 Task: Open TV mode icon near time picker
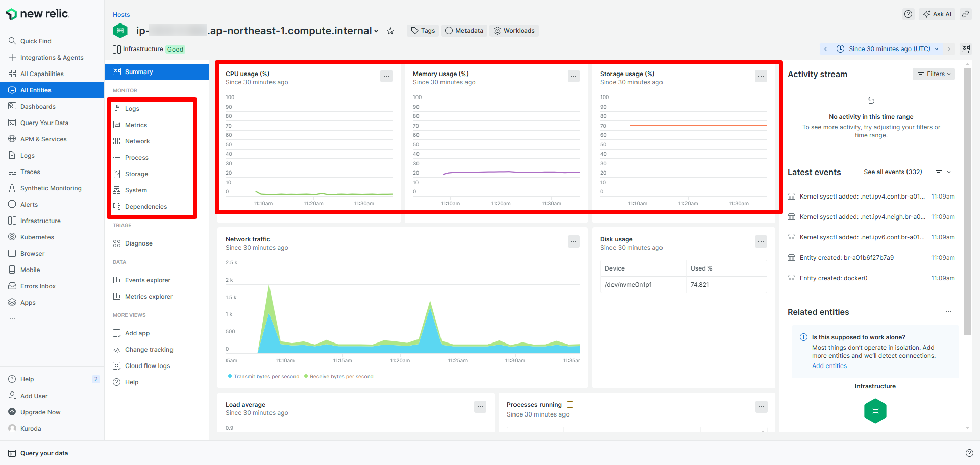tap(965, 49)
